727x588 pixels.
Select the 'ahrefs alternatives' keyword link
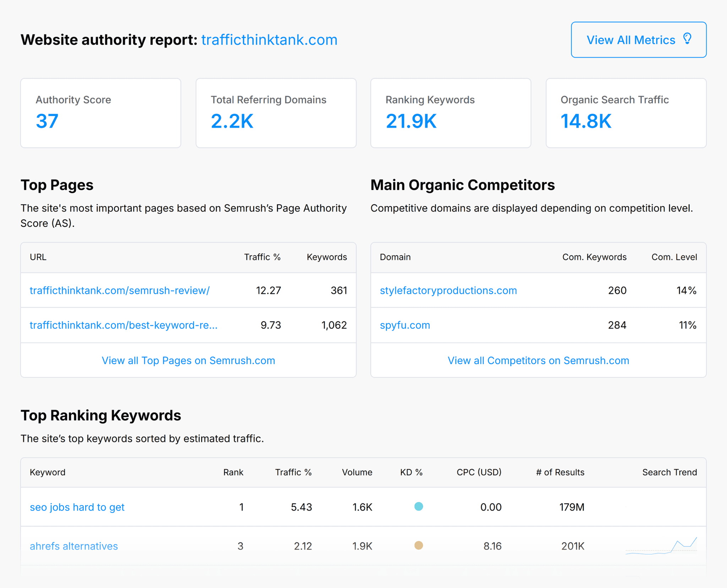tap(74, 546)
